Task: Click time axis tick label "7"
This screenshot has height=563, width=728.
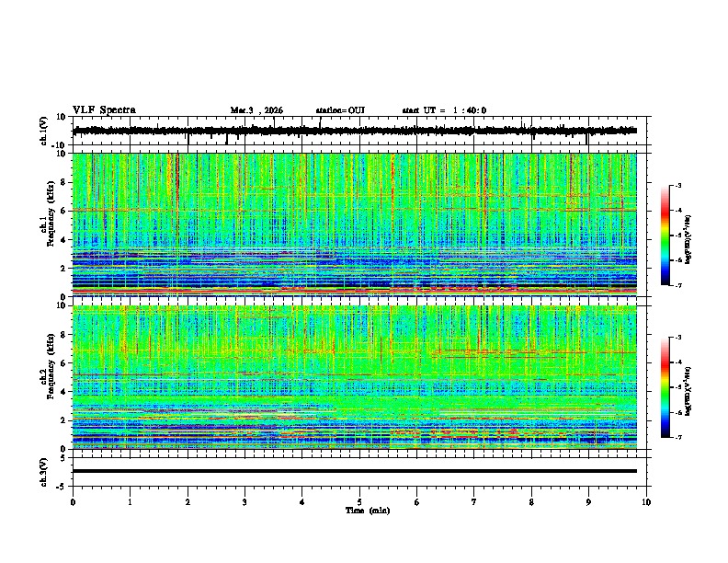Action: coord(474,502)
